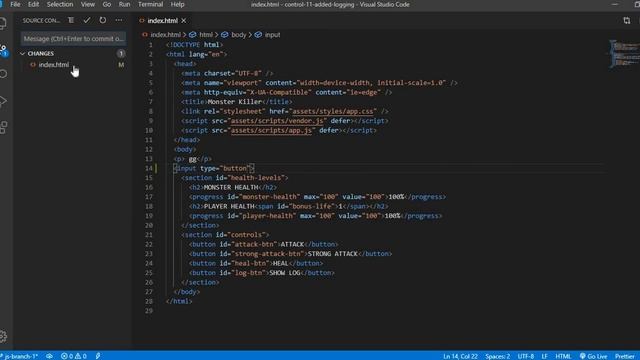
Task: Close the index.html editor tab
Action: tap(184, 20)
